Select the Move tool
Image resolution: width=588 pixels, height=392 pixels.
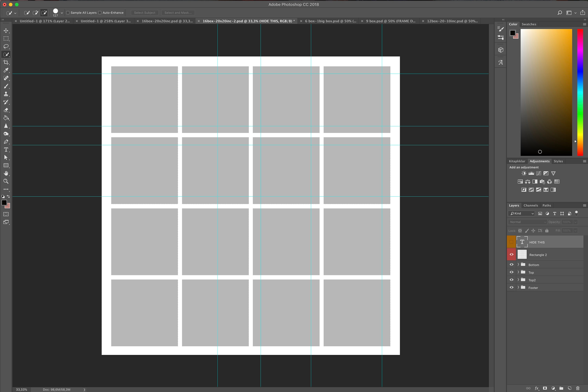pos(6,30)
